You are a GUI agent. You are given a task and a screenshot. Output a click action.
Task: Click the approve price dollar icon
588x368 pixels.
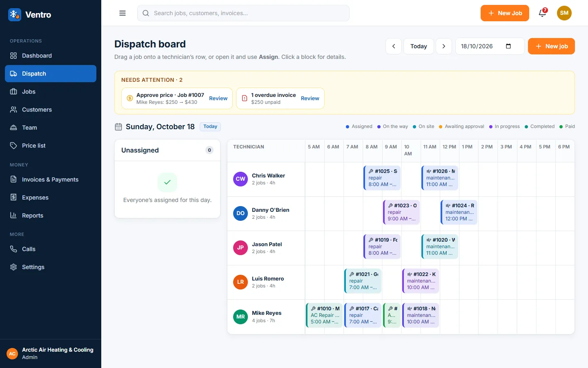130,98
